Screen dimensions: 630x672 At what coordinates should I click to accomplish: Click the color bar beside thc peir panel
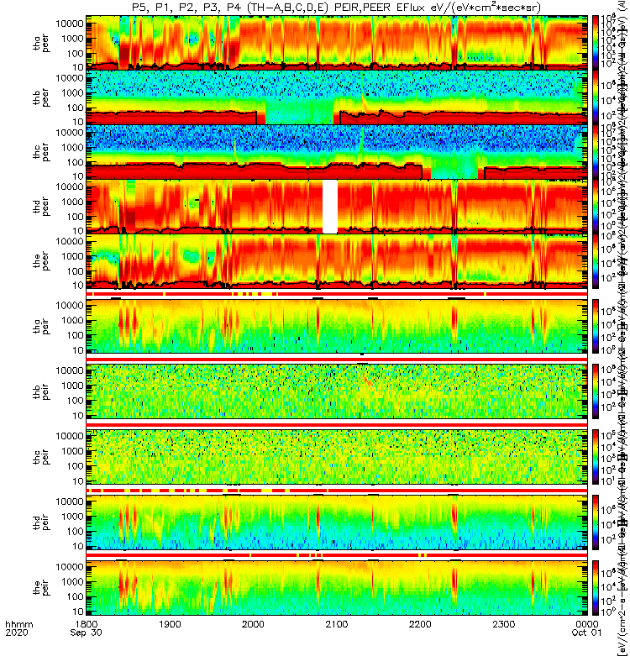596,457
